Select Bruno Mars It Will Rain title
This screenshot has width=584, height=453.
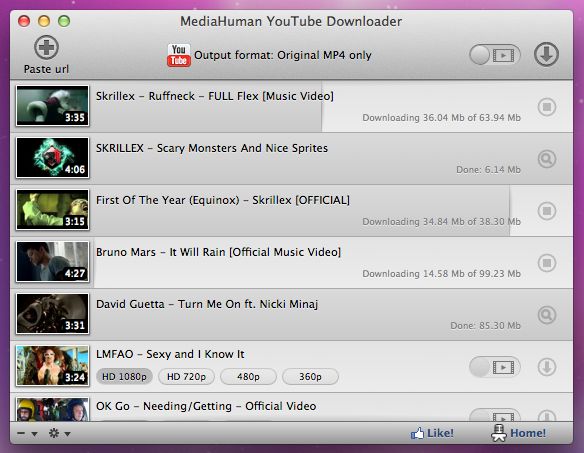point(219,252)
